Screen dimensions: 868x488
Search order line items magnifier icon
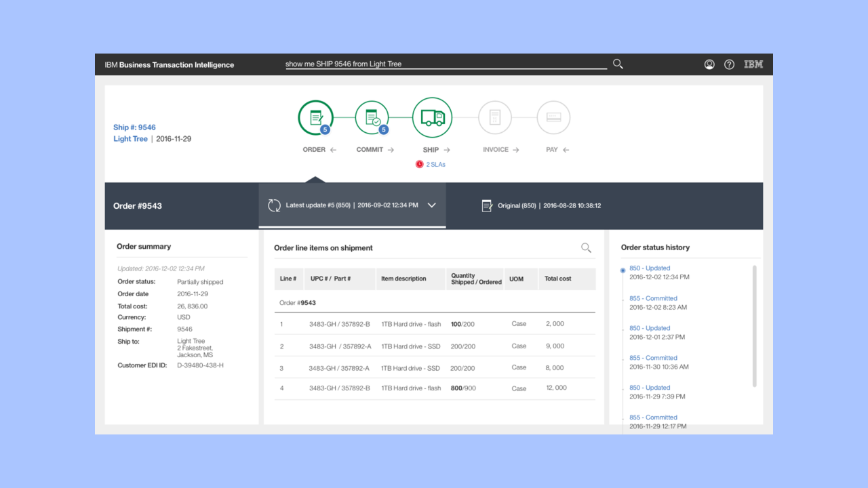tap(586, 248)
